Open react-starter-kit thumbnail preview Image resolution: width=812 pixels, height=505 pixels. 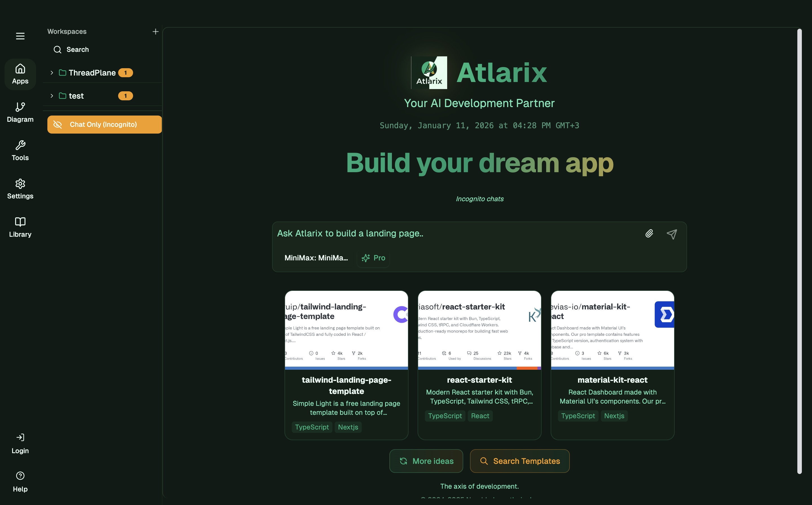(480, 330)
